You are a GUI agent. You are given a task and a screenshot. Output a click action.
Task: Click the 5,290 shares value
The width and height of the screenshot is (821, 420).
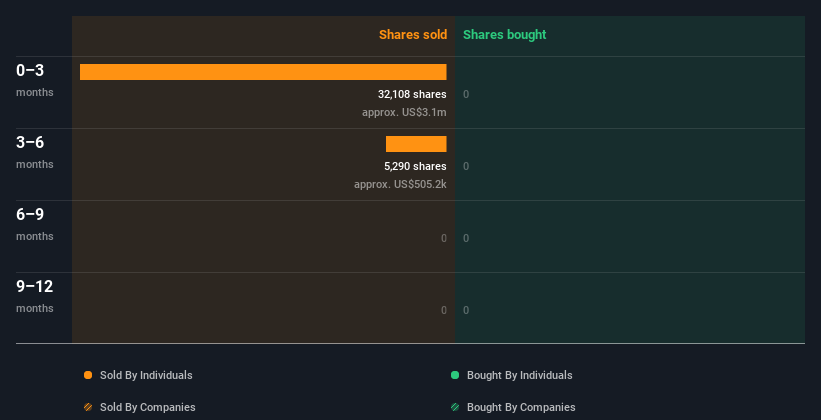(415, 166)
